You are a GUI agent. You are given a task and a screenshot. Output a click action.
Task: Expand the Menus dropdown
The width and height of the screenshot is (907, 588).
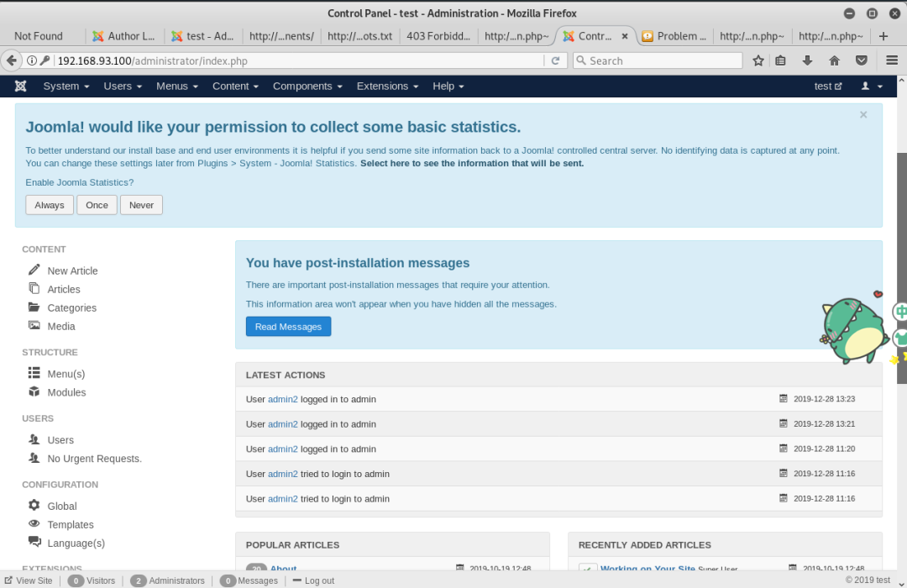177,87
